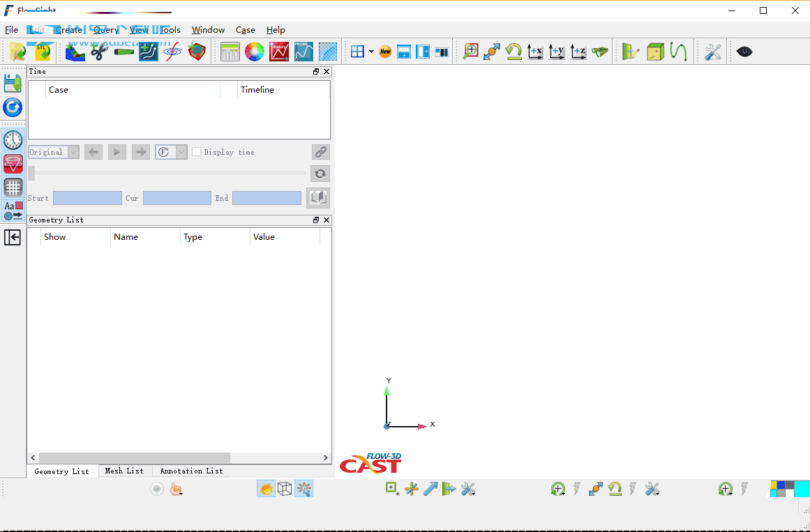Switch to the Mesh List tab
810x532 pixels.
(x=124, y=471)
